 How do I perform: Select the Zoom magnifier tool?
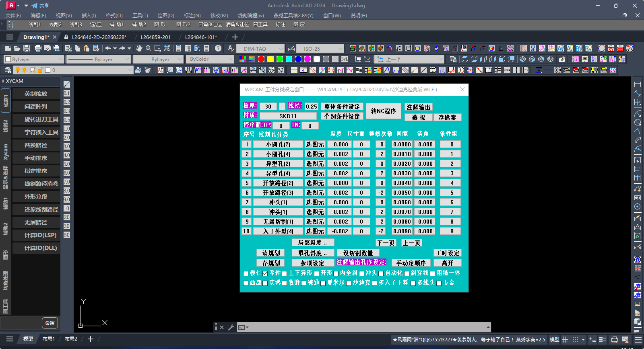(x=149, y=48)
